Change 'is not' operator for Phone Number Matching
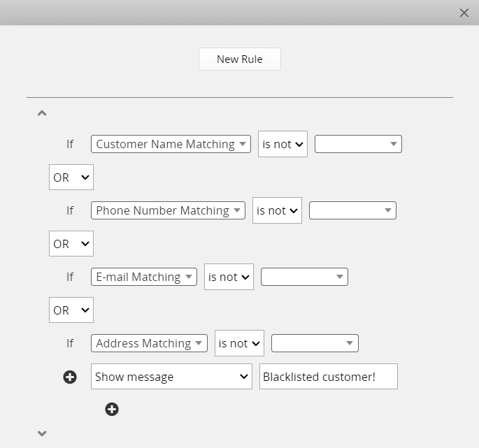Screen dimensions: 479x448 [277, 210]
